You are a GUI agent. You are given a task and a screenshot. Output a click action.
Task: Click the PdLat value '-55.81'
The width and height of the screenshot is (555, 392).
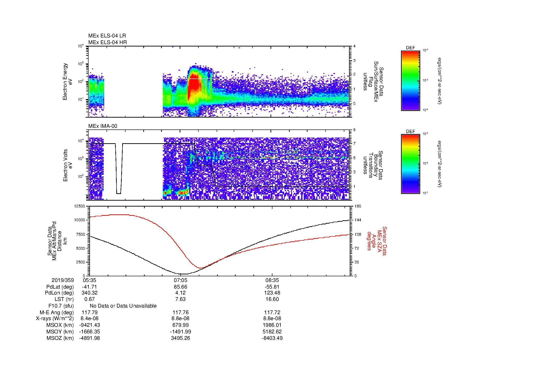coord(272,287)
